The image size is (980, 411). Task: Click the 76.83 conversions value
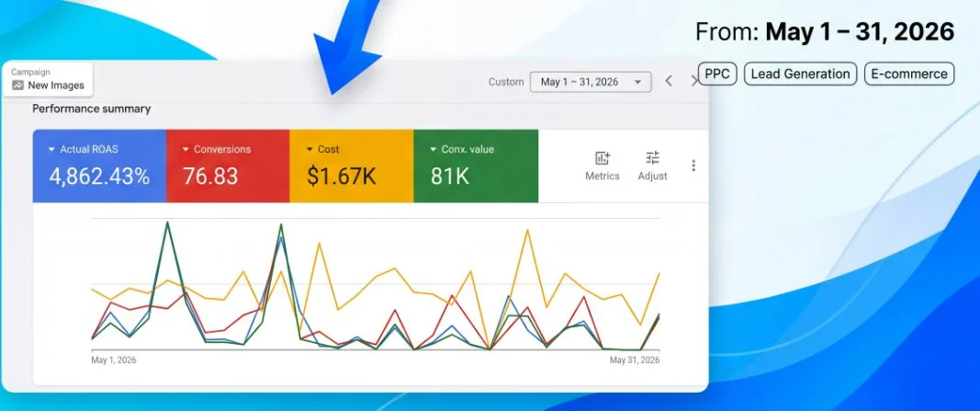(x=210, y=177)
